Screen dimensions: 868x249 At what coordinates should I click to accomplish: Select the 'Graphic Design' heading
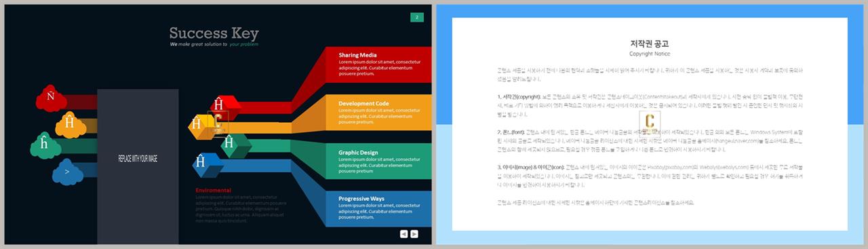coord(358,153)
